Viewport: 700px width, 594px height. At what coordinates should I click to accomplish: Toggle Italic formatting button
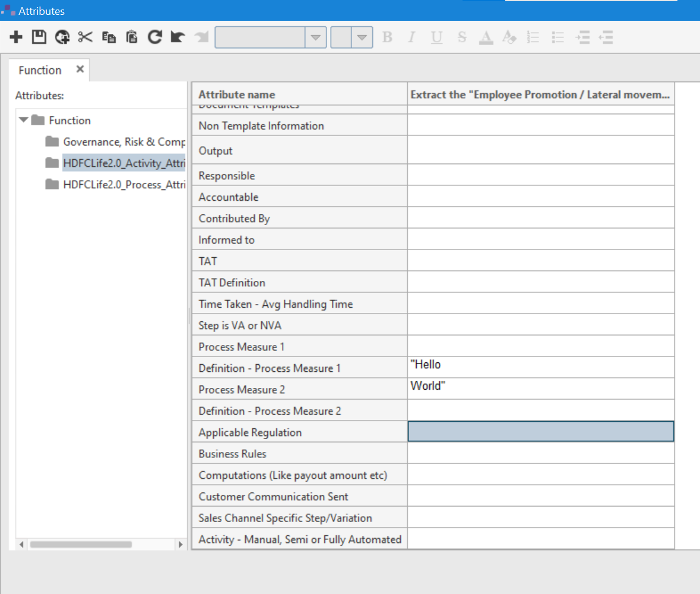(x=411, y=37)
